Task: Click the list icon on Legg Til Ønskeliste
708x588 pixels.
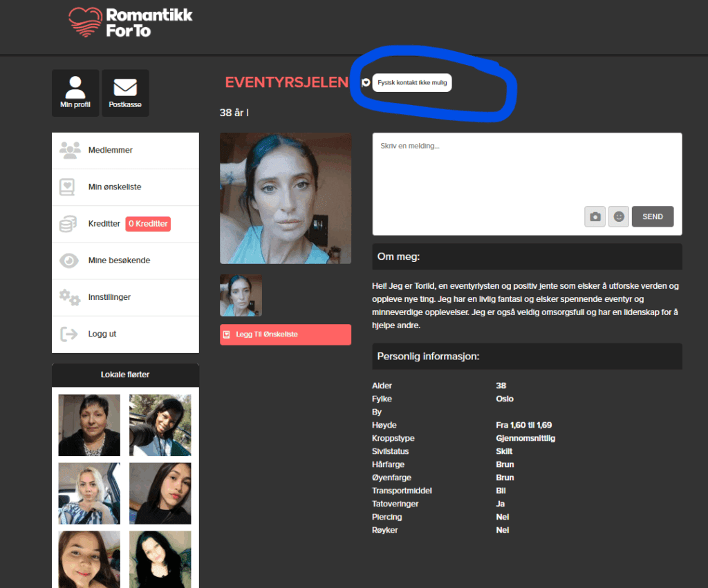Action: tap(227, 334)
